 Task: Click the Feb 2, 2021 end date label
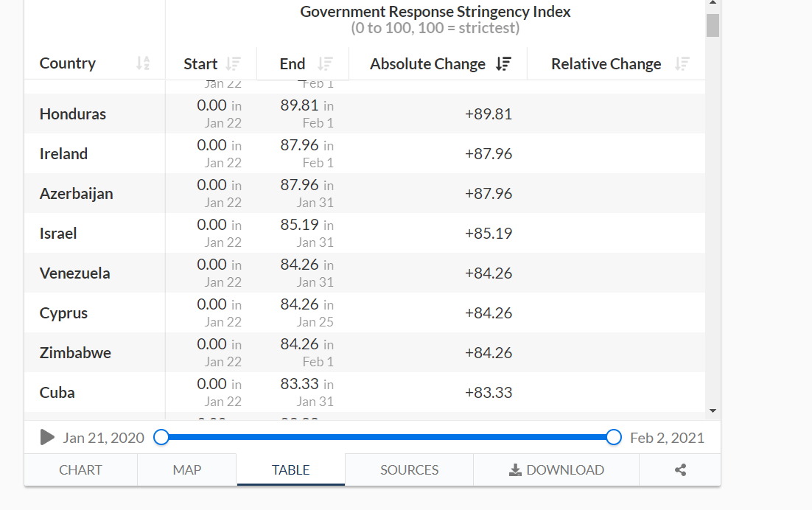667,438
